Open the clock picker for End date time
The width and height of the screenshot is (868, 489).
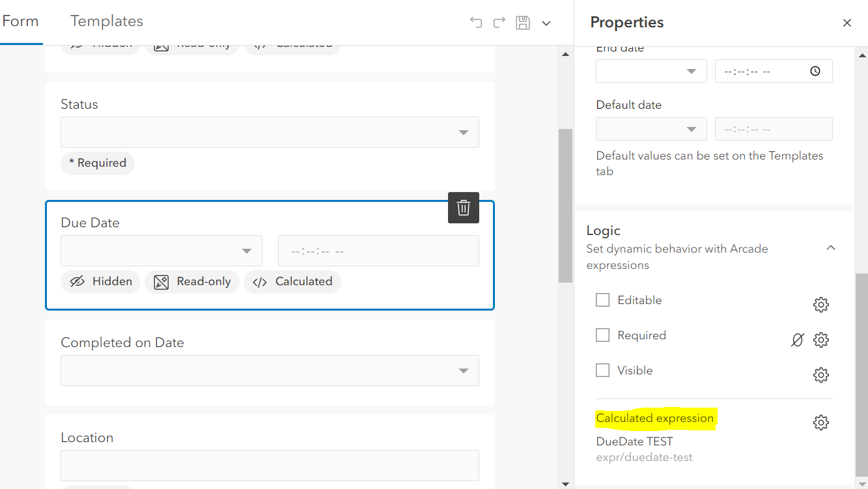(815, 70)
